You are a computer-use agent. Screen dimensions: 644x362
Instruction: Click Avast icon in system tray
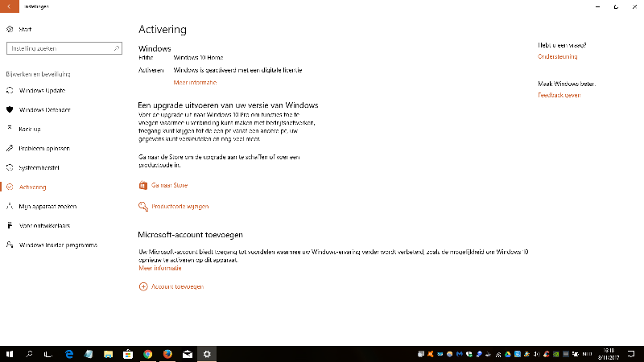431,354
